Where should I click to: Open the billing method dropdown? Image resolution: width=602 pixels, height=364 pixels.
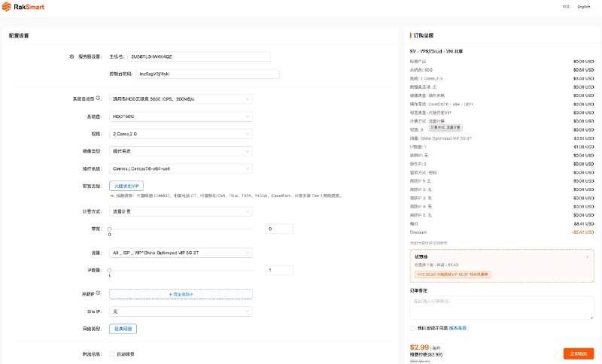[181, 211]
